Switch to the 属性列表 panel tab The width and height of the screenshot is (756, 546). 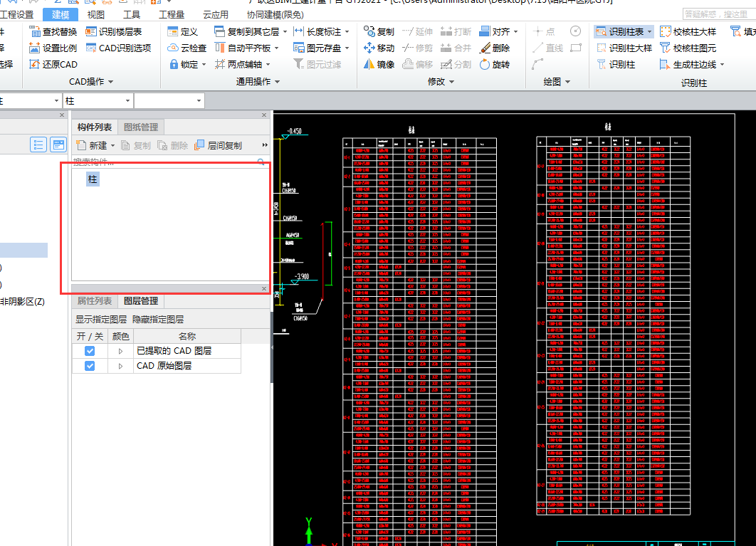click(x=95, y=301)
